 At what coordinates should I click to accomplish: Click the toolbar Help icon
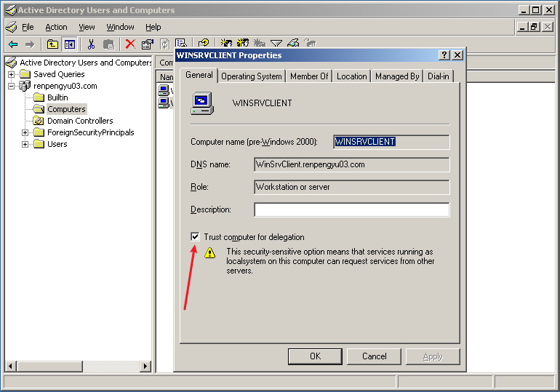pyautogui.click(x=204, y=43)
